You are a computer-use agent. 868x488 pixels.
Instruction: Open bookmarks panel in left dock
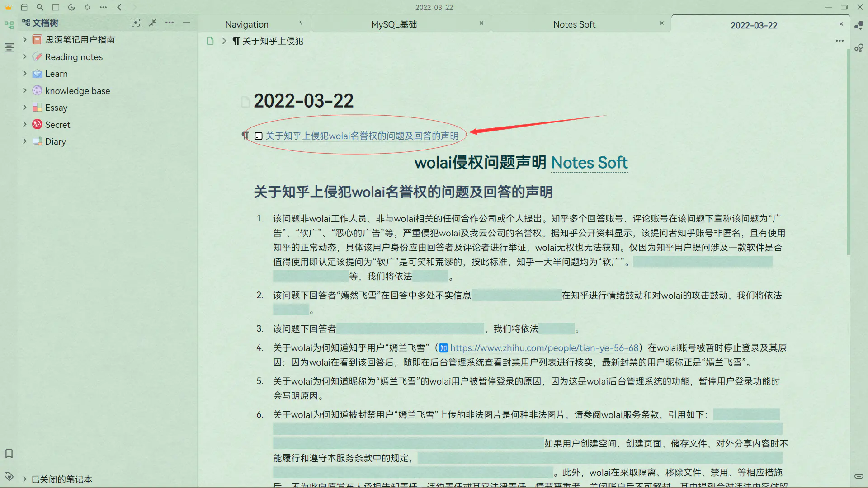point(9,453)
